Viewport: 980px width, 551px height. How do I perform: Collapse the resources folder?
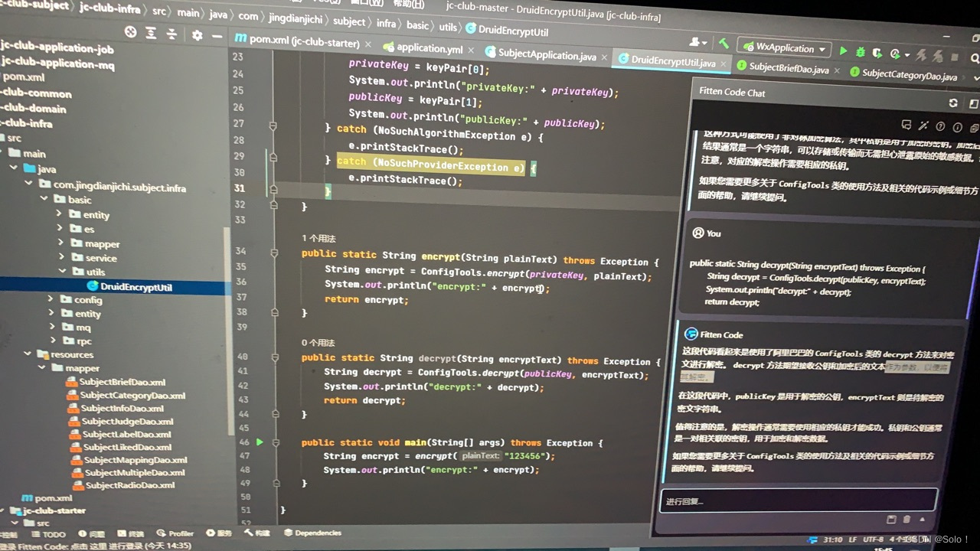28,354
